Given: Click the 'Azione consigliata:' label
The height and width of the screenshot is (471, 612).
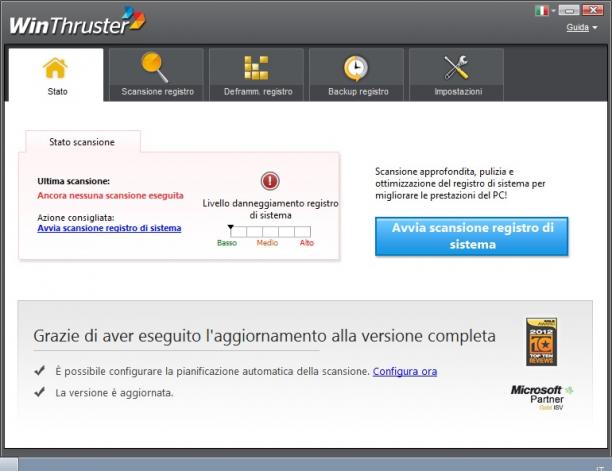Looking at the screenshot, I should [x=76, y=218].
